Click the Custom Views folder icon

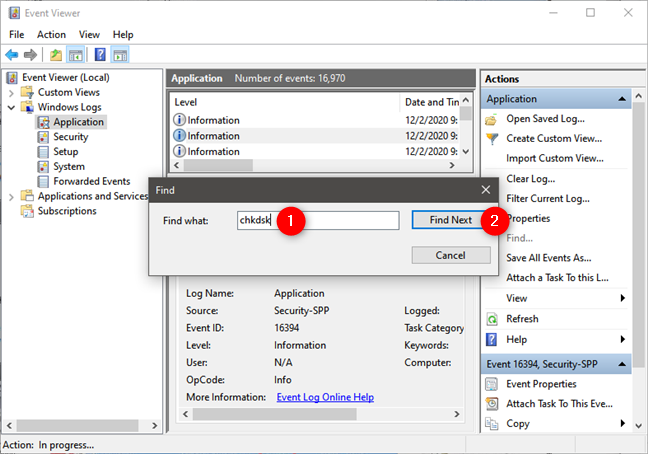click(x=27, y=92)
